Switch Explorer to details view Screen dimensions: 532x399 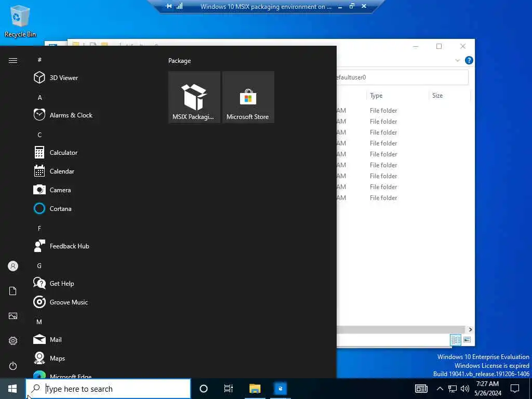[455, 340]
